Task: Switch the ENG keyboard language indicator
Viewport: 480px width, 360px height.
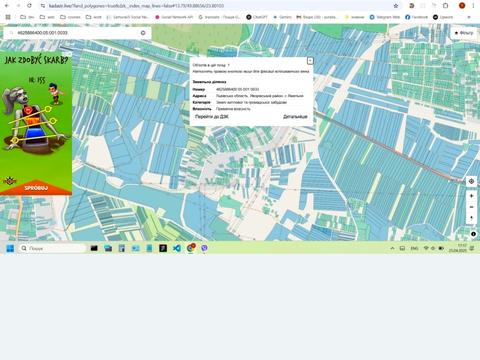Action: click(x=414, y=248)
